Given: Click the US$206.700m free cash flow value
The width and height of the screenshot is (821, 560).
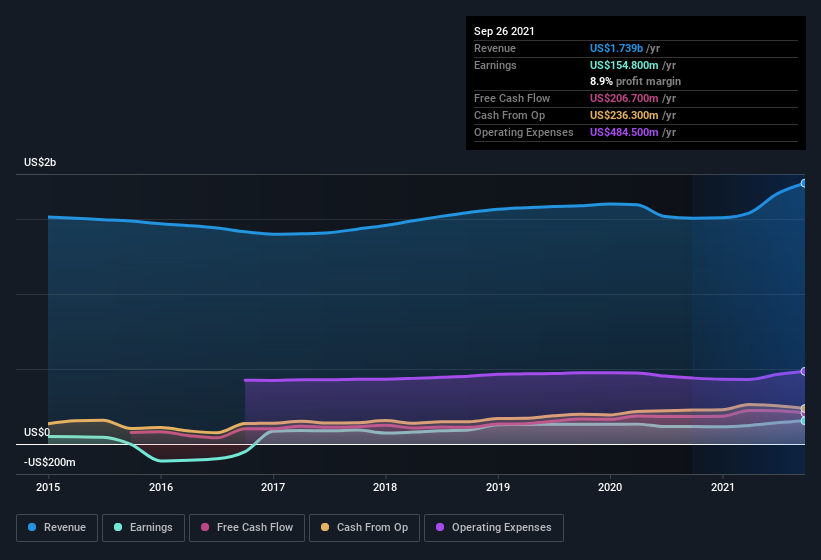Looking at the screenshot, I should click(624, 98).
